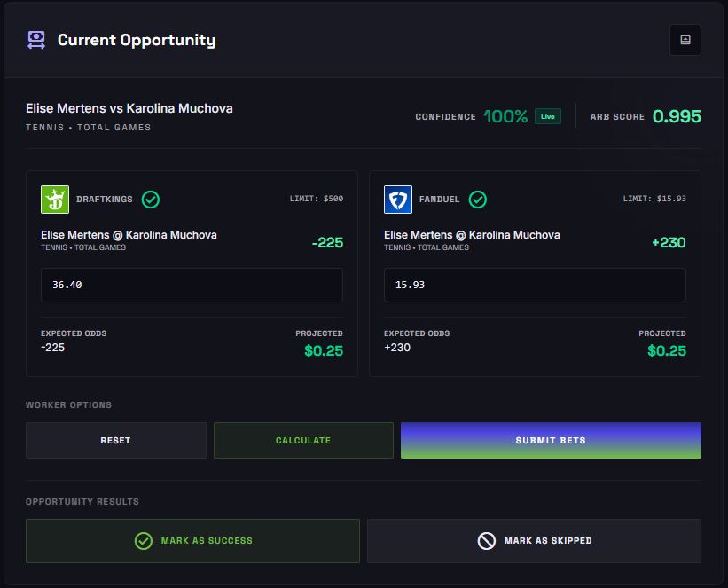Image resolution: width=728 pixels, height=588 pixels.
Task: Click the DraftKings stake input field
Action: point(192,285)
